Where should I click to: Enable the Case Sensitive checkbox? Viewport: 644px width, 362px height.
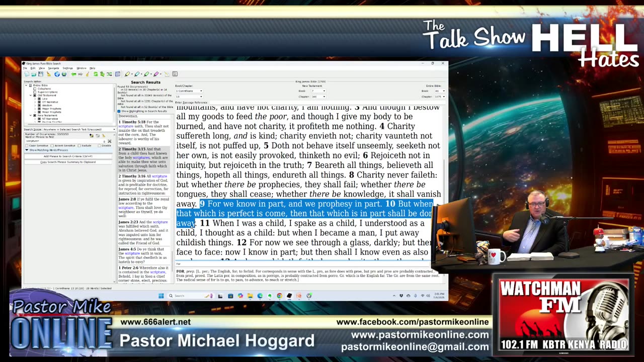[x=27, y=146]
